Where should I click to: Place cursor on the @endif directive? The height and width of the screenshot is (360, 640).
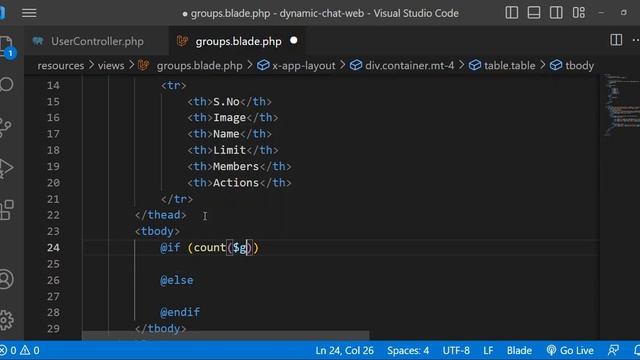point(180,312)
